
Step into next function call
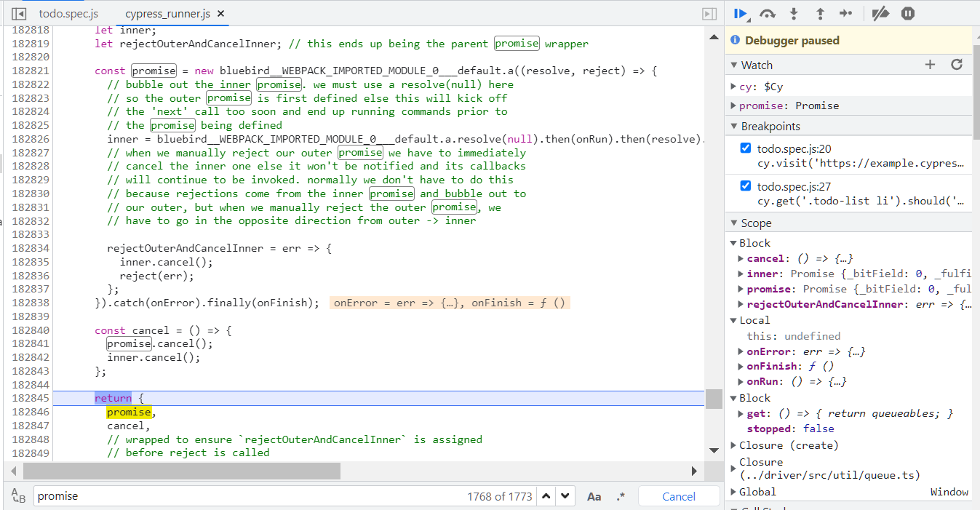coord(794,13)
